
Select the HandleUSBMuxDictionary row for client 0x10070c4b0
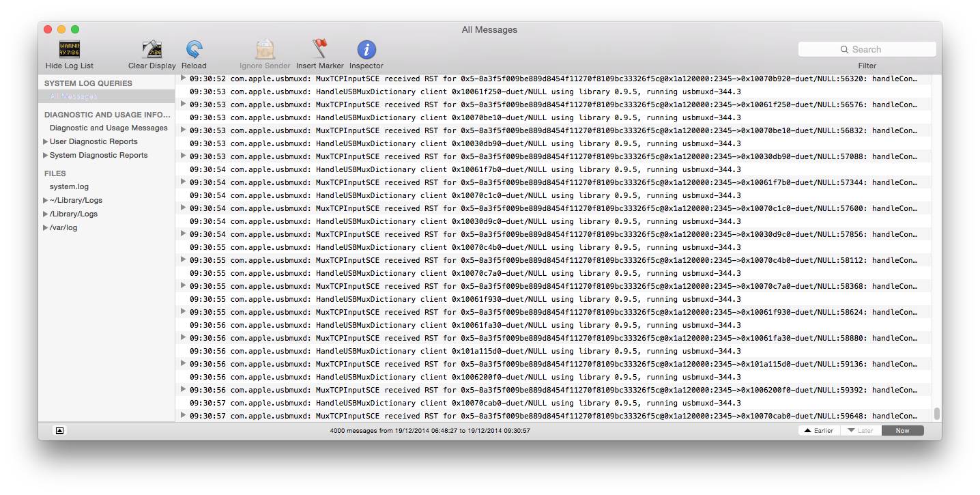[x=553, y=247]
